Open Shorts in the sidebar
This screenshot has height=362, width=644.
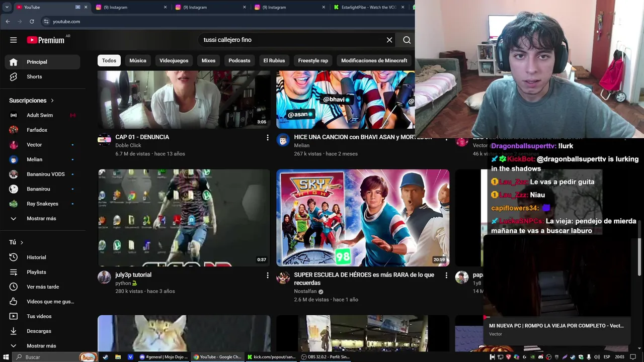[x=42, y=76]
